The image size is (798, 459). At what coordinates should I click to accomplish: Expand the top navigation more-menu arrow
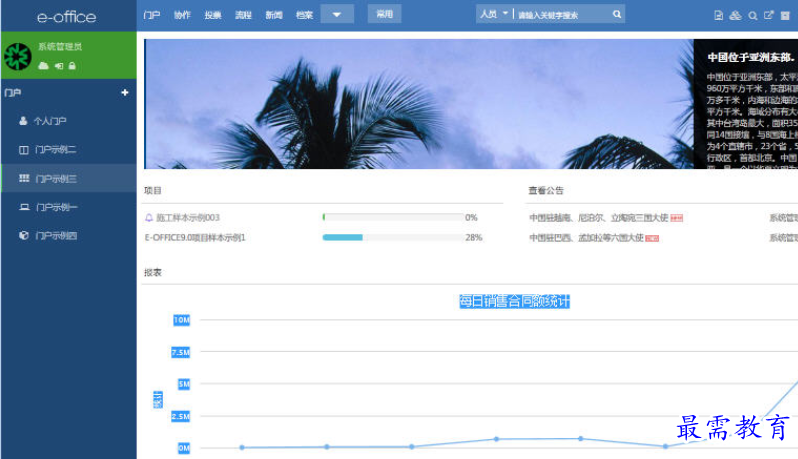point(337,15)
